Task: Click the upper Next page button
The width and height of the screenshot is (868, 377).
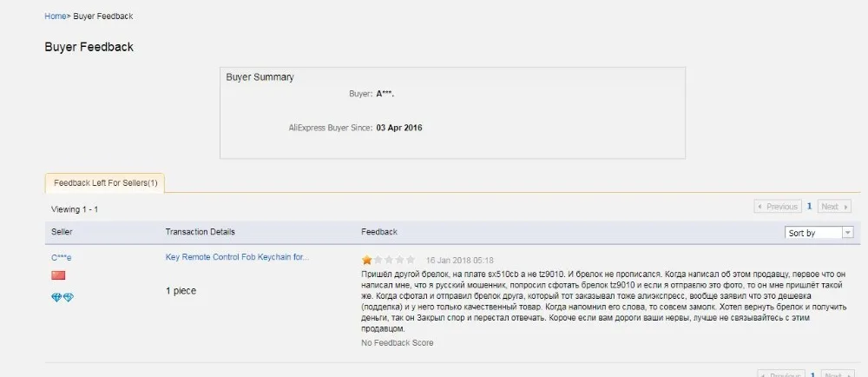Action: tap(833, 207)
